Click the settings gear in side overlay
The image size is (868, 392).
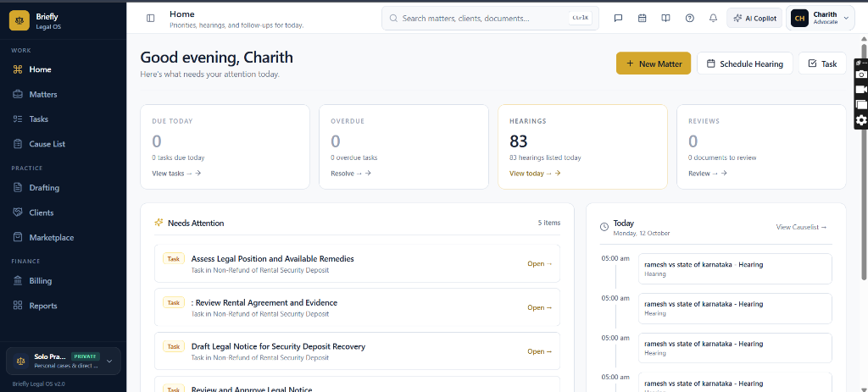pos(861,120)
